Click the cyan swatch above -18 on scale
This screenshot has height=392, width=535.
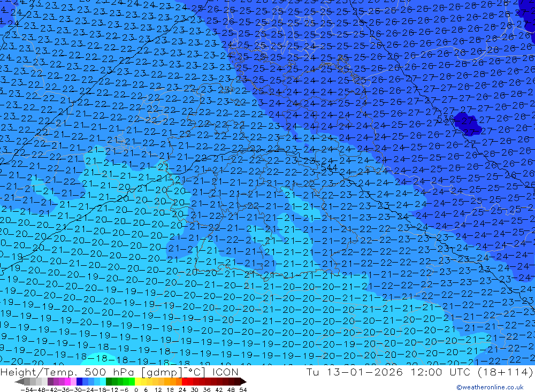tap(103, 381)
